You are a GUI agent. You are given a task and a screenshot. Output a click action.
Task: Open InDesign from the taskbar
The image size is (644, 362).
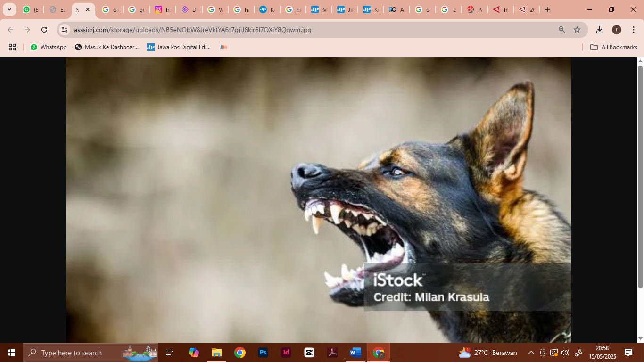click(286, 353)
